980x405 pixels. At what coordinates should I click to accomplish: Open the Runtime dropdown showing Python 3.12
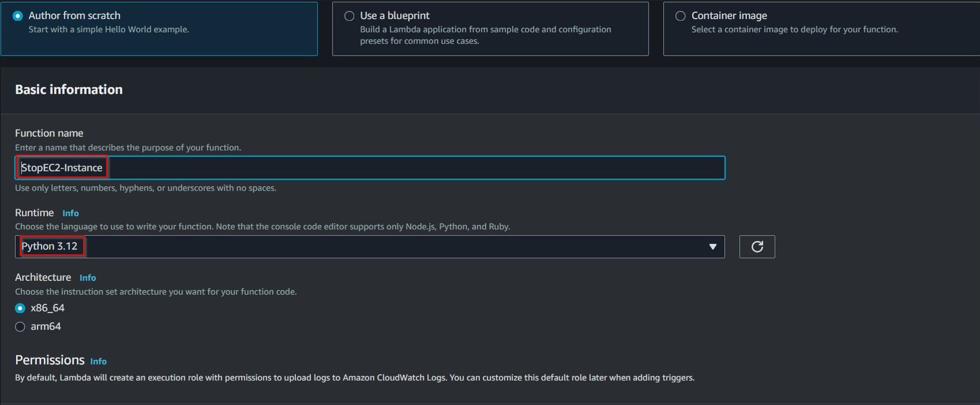tap(370, 247)
